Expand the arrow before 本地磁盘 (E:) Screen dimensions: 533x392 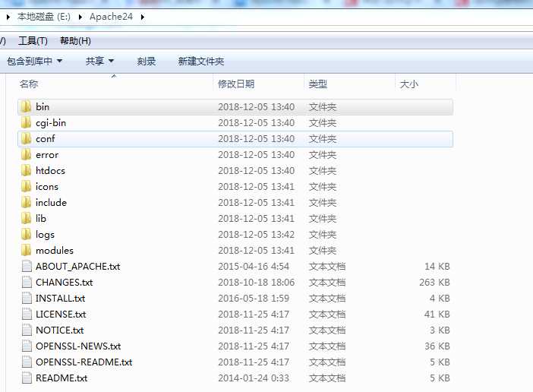click(8, 17)
